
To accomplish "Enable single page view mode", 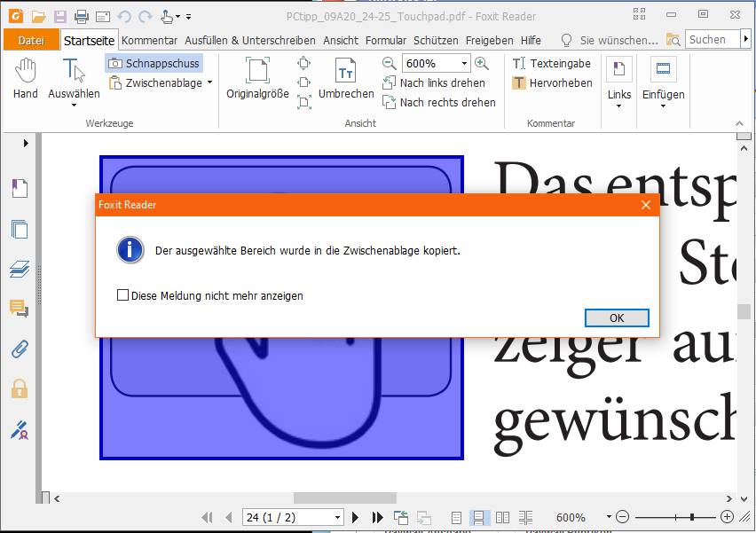I will point(456,518).
